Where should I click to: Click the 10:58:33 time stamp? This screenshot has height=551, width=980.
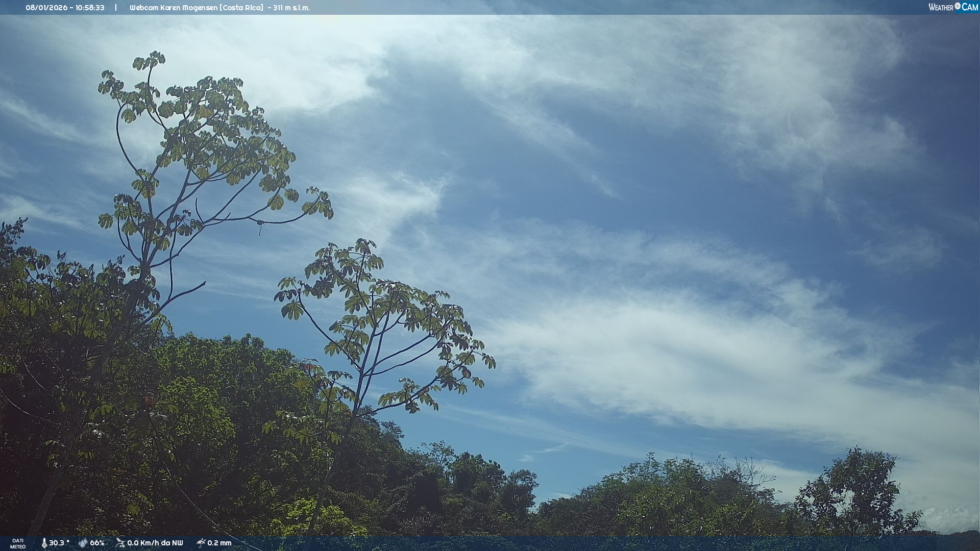coord(90,8)
